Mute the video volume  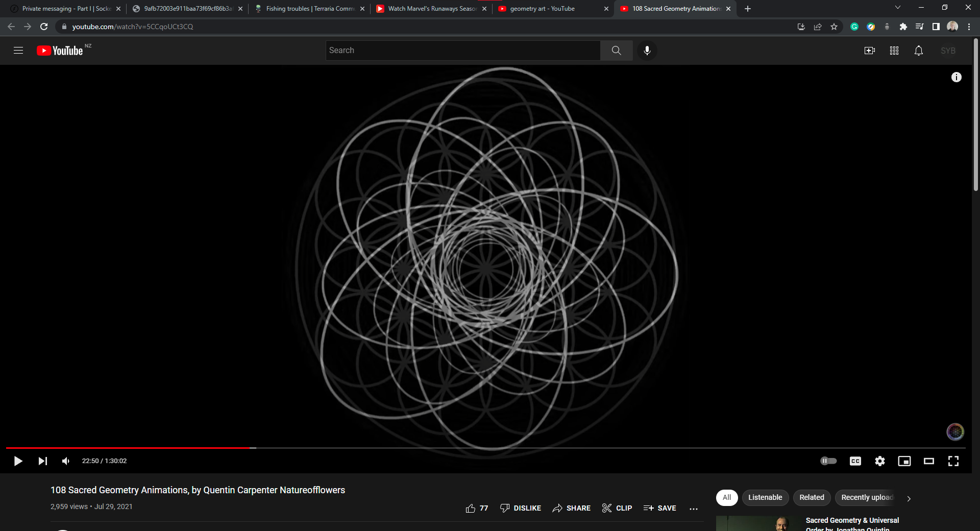coord(66,461)
